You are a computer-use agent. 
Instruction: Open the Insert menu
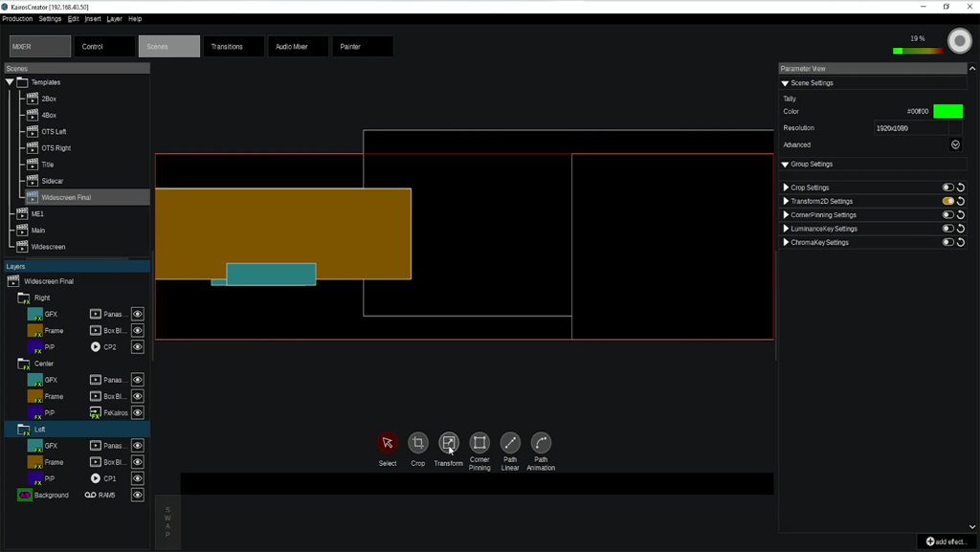93,19
